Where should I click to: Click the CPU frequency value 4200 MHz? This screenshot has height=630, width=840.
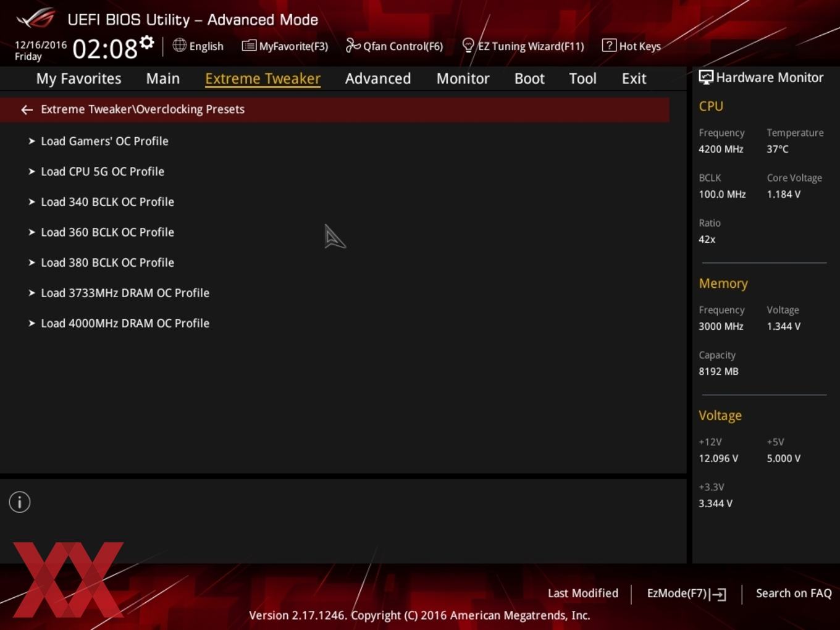click(x=721, y=149)
